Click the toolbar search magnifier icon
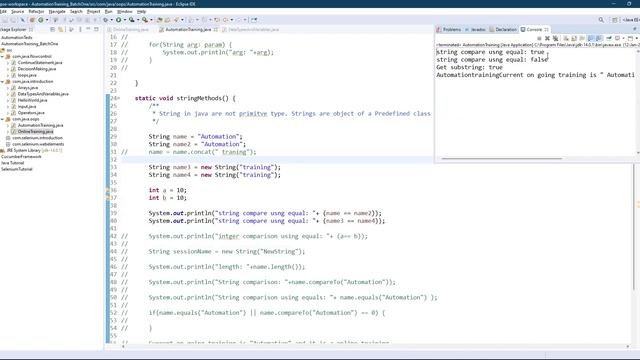 601,20
